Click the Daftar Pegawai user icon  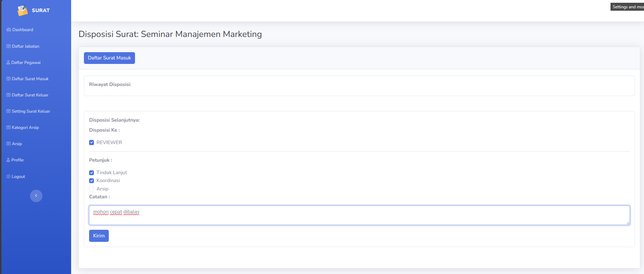[8, 63]
